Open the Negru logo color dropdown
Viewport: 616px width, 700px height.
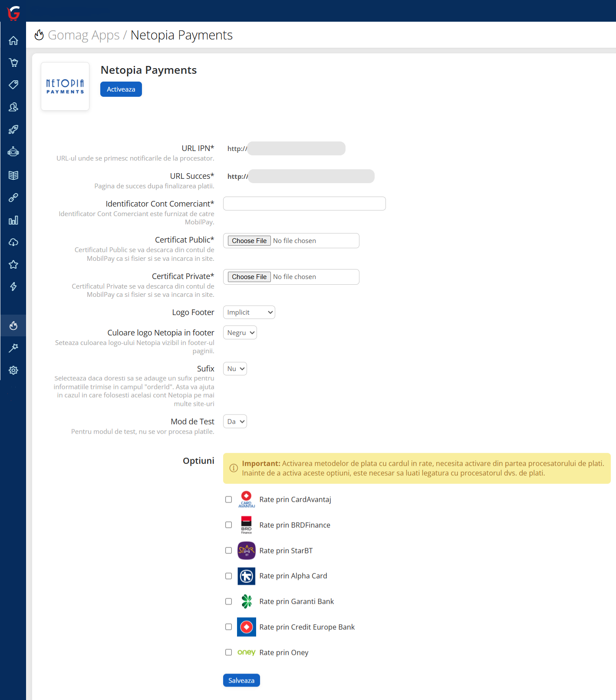coord(240,333)
